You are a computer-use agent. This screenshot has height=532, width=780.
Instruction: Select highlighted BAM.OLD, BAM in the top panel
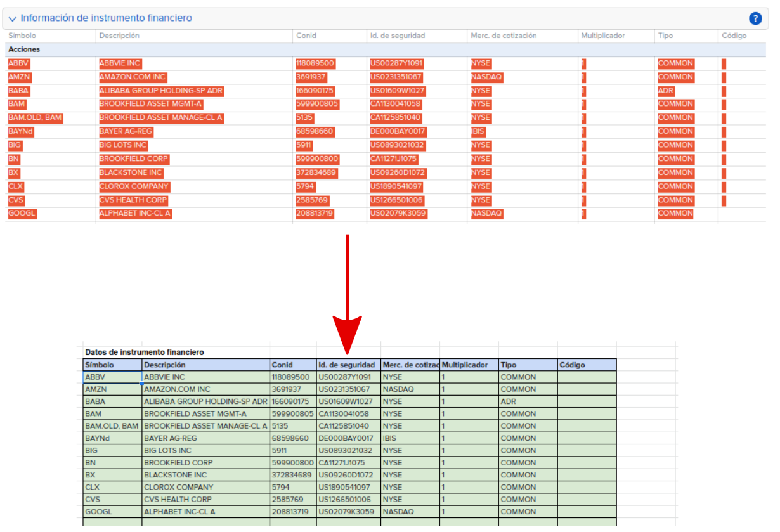pos(36,118)
